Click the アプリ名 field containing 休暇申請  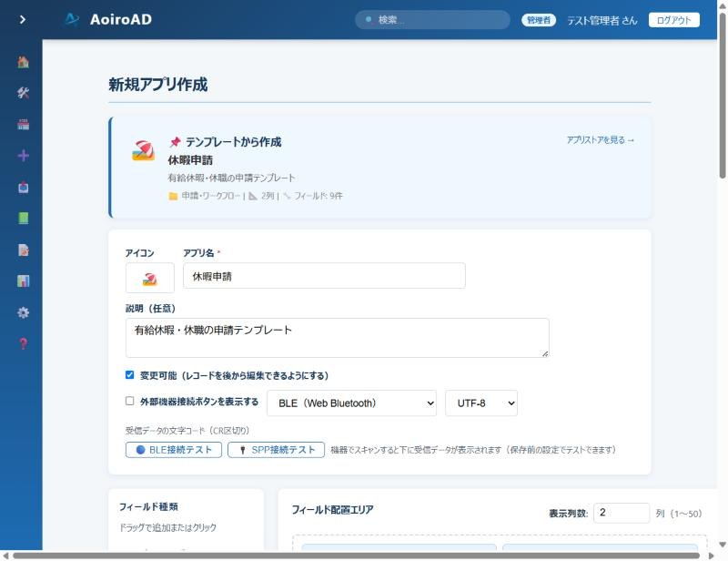pyautogui.click(x=324, y=276)
